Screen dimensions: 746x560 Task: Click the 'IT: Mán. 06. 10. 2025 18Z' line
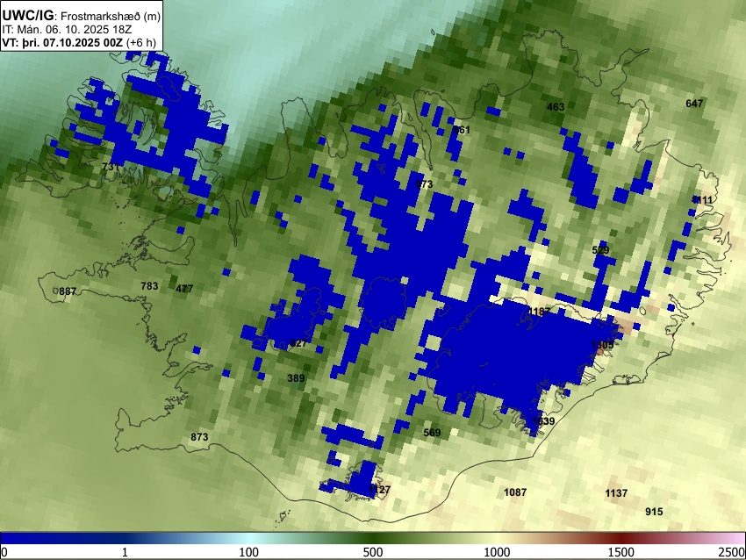[x=67, y=30]
